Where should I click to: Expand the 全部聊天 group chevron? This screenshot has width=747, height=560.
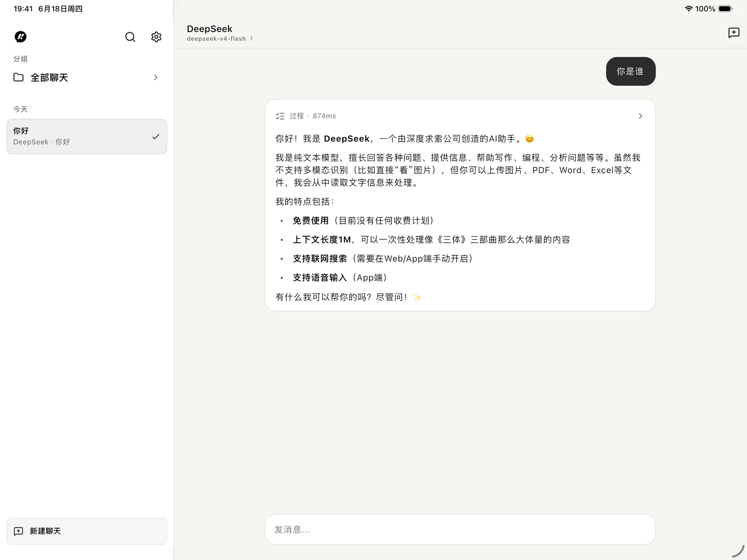click(x=156, y=77)
